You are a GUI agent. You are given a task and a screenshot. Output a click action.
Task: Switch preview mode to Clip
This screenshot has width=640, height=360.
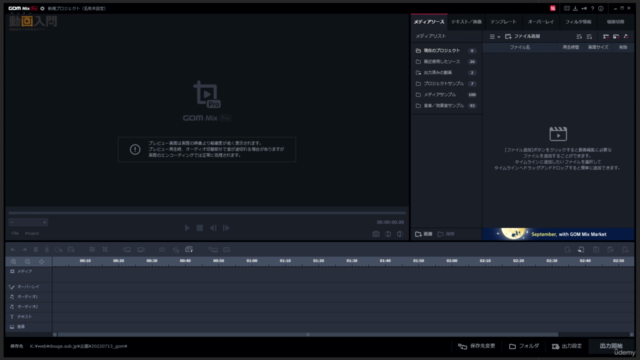pos(15,233)
